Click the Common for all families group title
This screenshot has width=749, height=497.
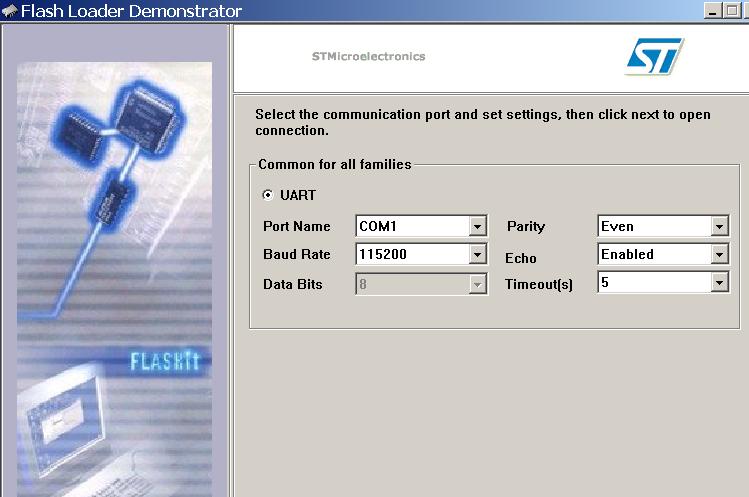[334, 164]
